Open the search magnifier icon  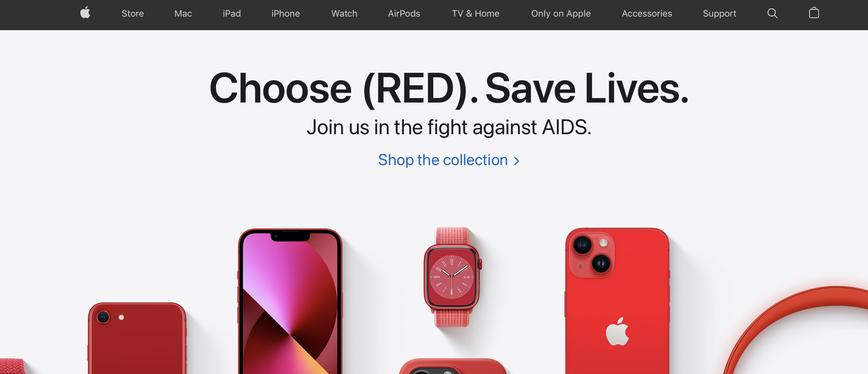772,13
